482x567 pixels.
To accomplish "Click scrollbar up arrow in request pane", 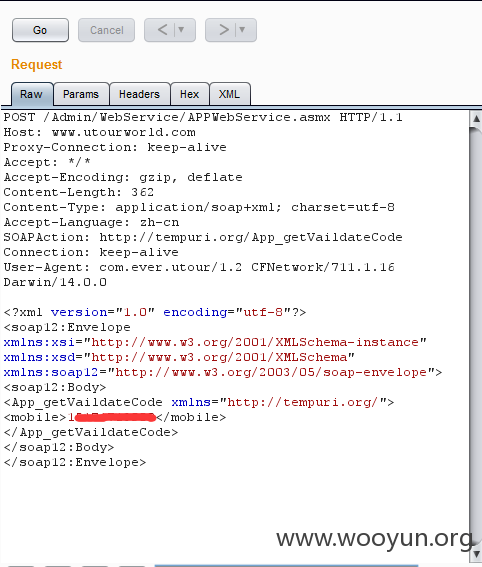I will 476,118.
